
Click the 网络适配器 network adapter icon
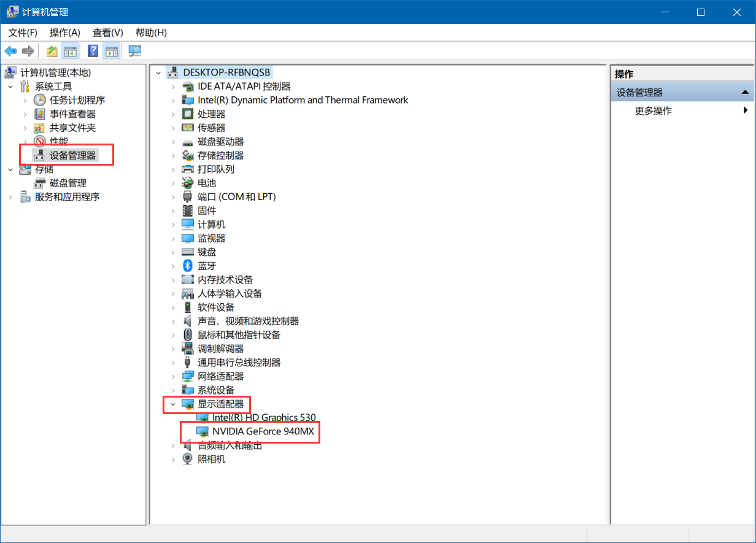click(x=187, y=376)
